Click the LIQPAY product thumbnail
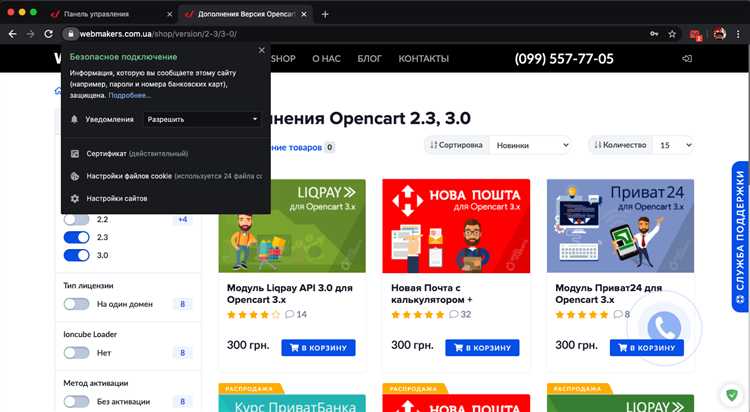This screenshot has width=750, height=412. 292,226
